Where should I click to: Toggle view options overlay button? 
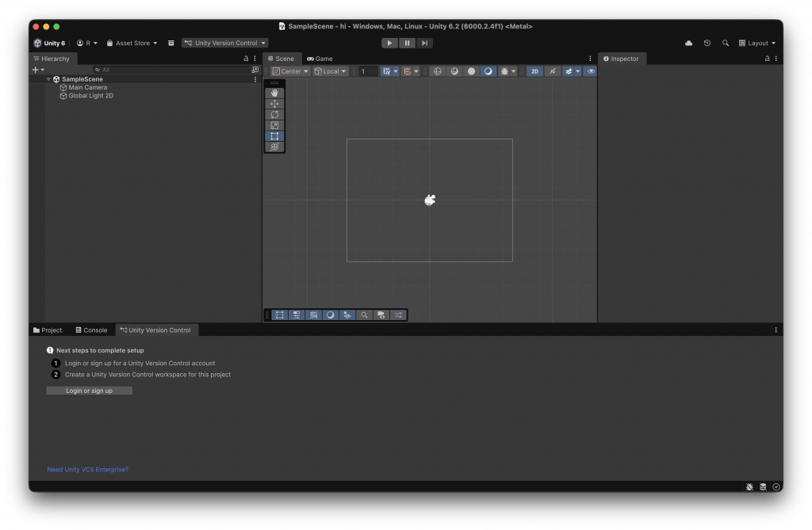347,315
